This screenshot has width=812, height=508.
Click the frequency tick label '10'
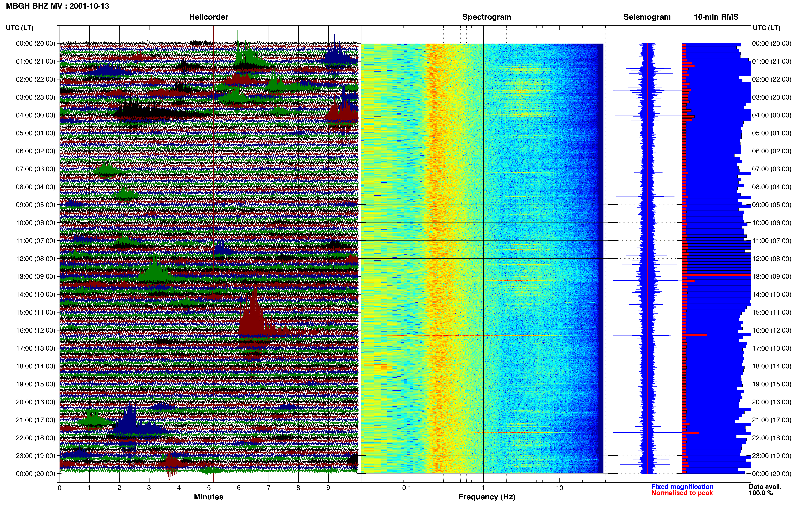click(559, 488)
